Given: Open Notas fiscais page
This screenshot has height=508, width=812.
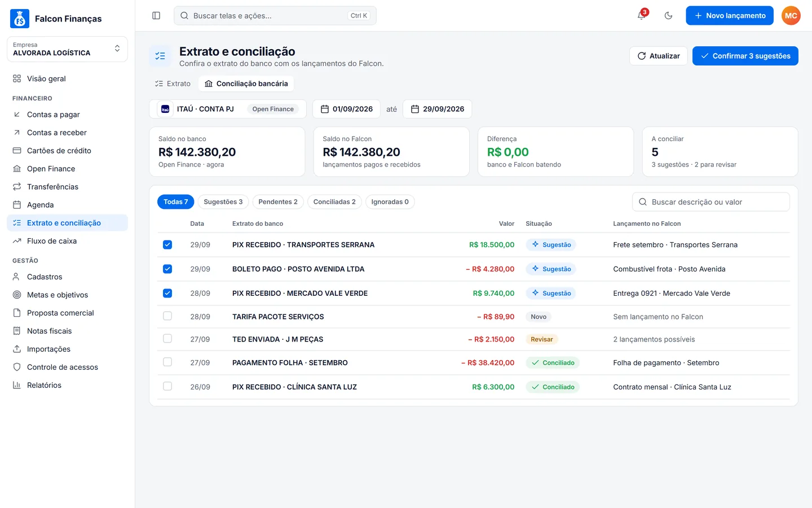Looking at the screenshot, I should coord(67,331).
